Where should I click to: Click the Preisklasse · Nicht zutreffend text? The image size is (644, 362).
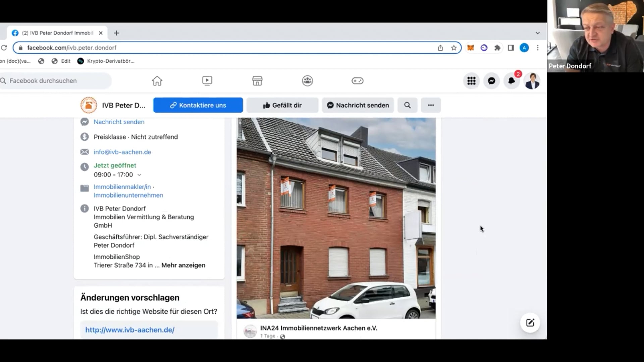tap(136, 137)
